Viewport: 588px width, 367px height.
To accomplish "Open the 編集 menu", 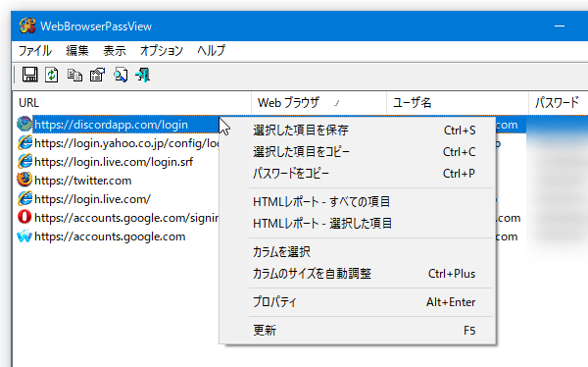I will tap(77, 51).
